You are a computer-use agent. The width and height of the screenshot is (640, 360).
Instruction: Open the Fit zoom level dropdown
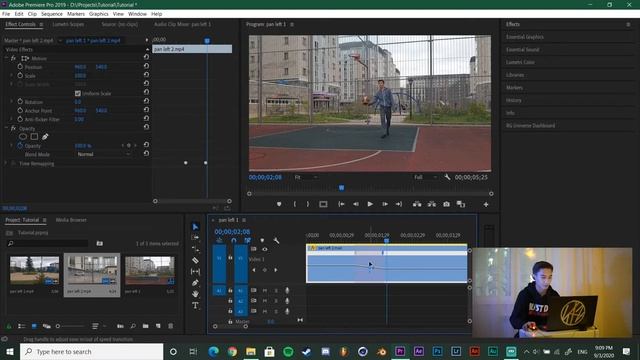click(306, 177)
